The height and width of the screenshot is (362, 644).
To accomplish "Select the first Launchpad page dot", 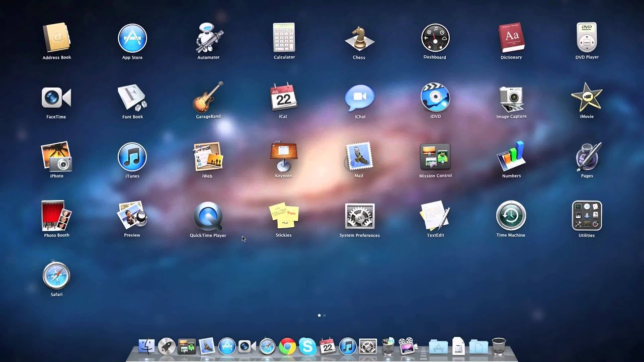I will [319, 315].
